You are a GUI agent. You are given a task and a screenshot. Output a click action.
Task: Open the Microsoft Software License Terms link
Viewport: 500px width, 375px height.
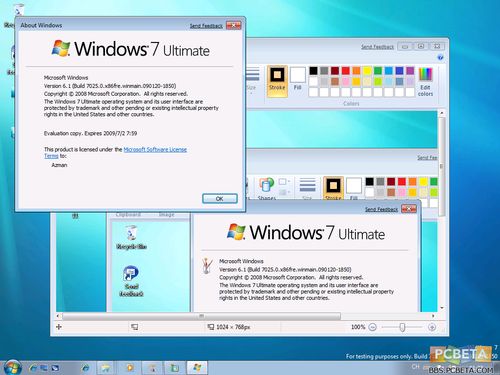(155, 150)
